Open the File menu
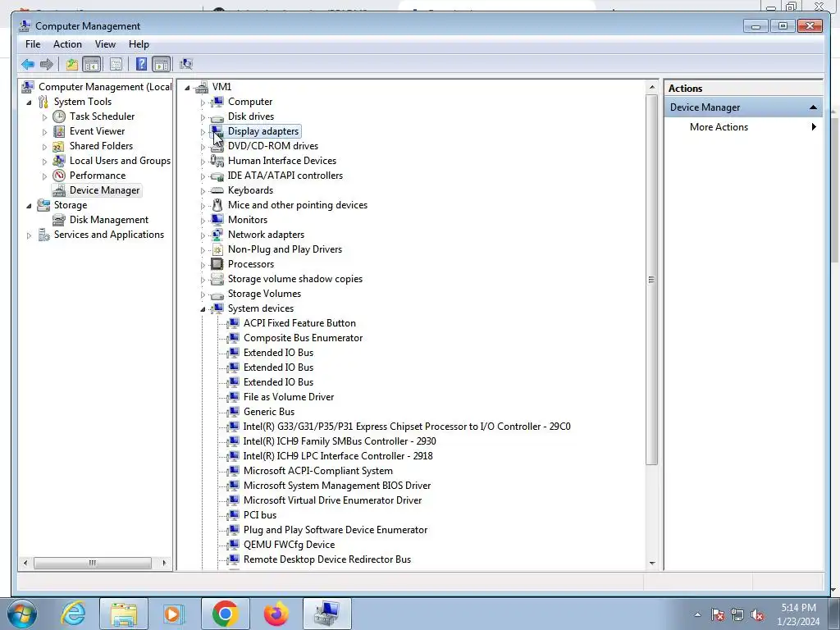840x630 pixels. click(x=33, y=44)
